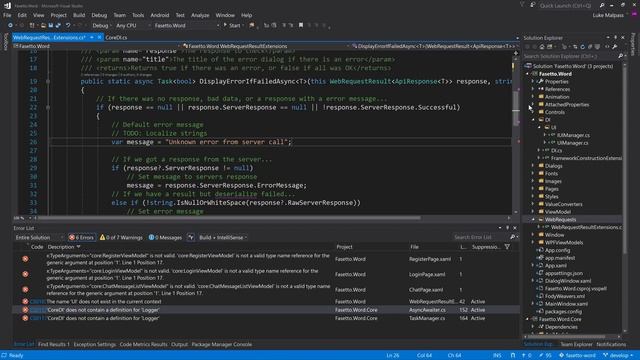This screenshot has height=360, width=640.
Task: Click the Navigate Backward toolbar icon
Action: tap(10, 25)
